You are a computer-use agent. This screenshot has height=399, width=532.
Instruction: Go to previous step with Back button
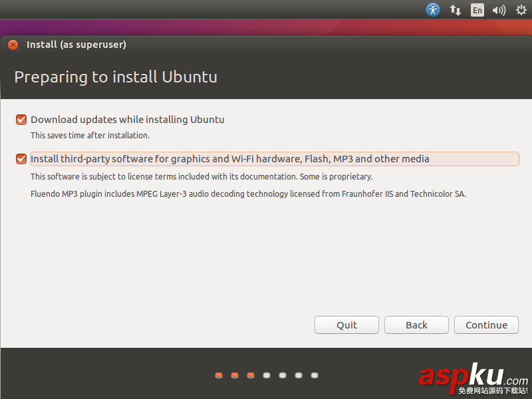[x=416, y=325]
